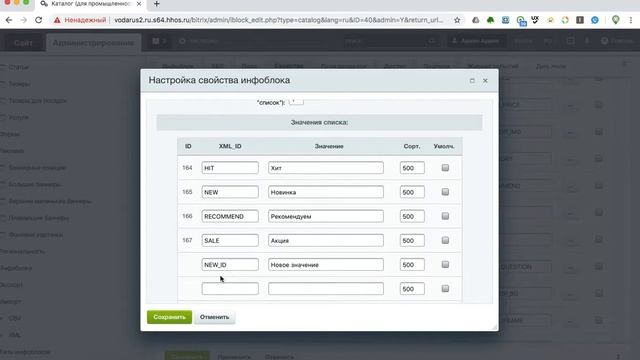Viewport: 640px width, 360px height.
Task: Toggle default checkbox in empty last row
Action: tap(445, 289)
